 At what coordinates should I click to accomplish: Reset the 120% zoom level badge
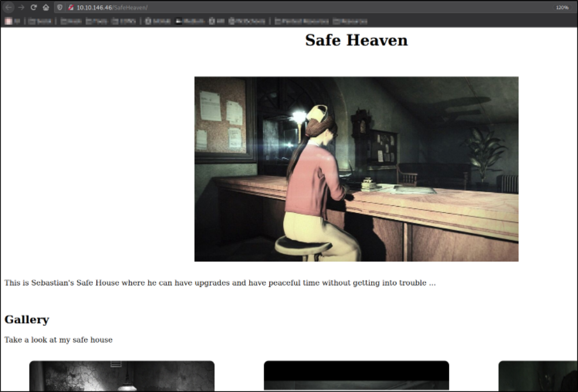[562, 8]
